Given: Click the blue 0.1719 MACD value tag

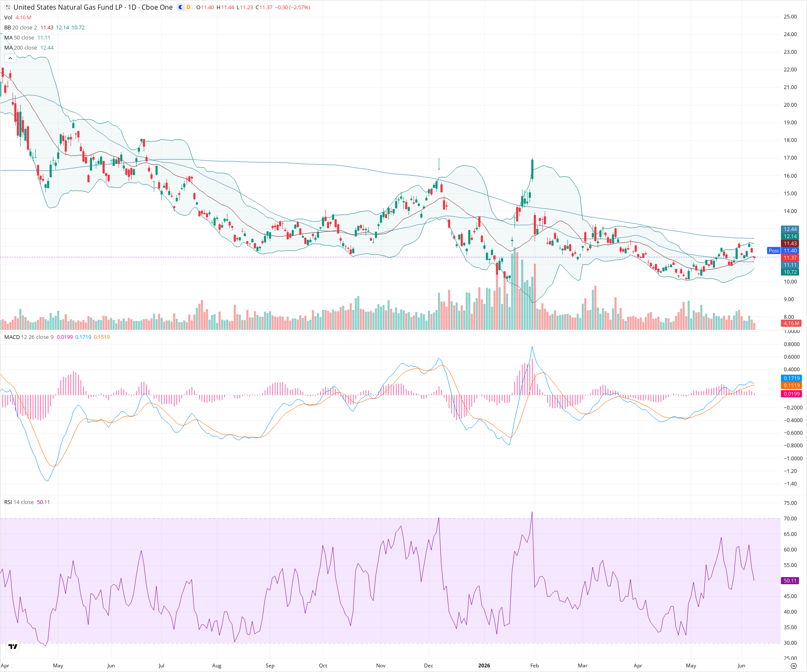Looking at the screenshot, I should click(791, 378).
